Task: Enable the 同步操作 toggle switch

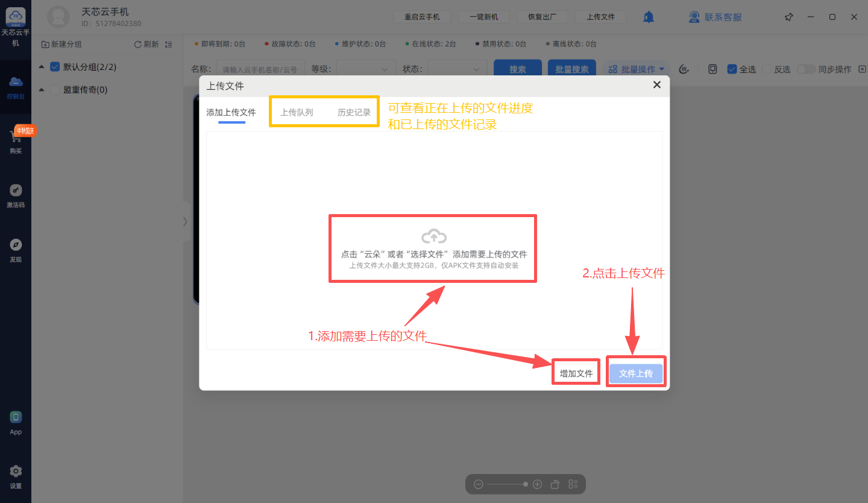Action: click(x=806, y=69)
